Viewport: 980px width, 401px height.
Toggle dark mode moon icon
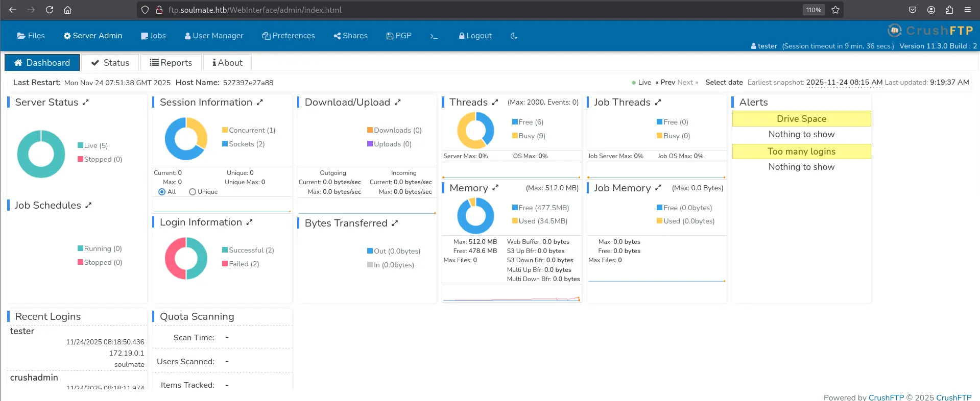tap(514, 36)
